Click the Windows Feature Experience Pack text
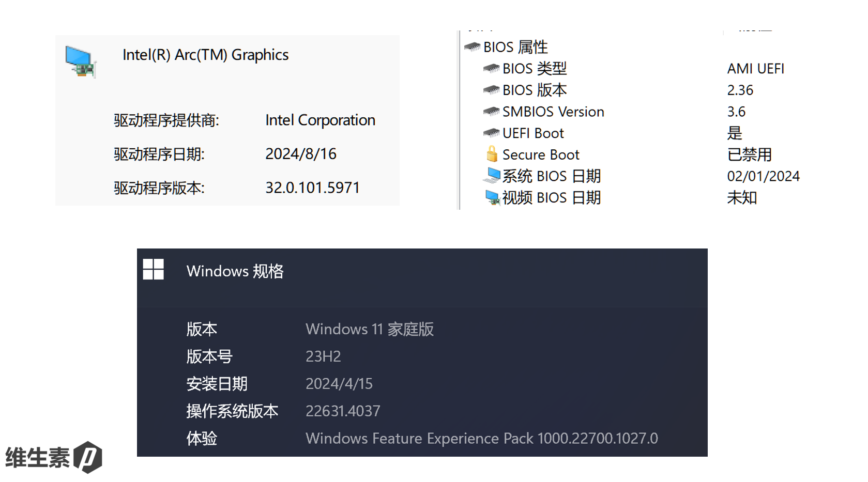 [481, 438]
